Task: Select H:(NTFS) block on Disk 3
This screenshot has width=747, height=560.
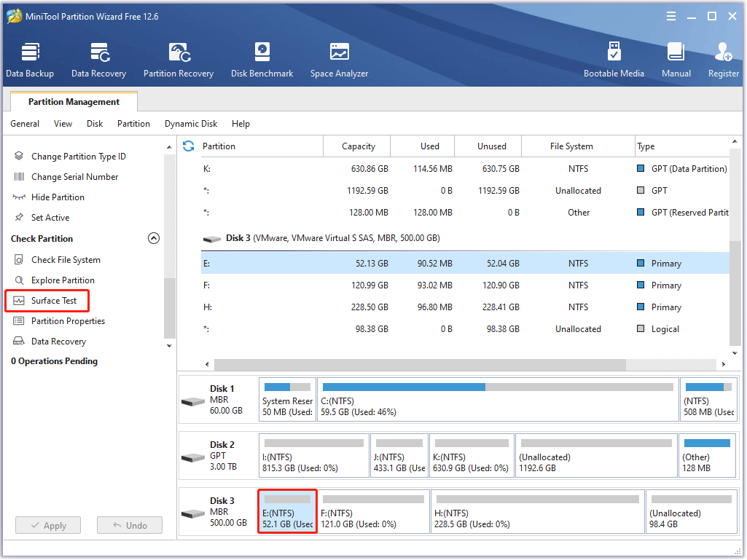Action: pos(538,512)
